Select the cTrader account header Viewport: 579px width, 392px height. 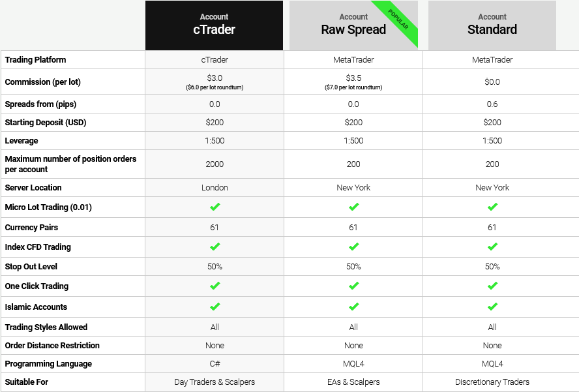214,25
